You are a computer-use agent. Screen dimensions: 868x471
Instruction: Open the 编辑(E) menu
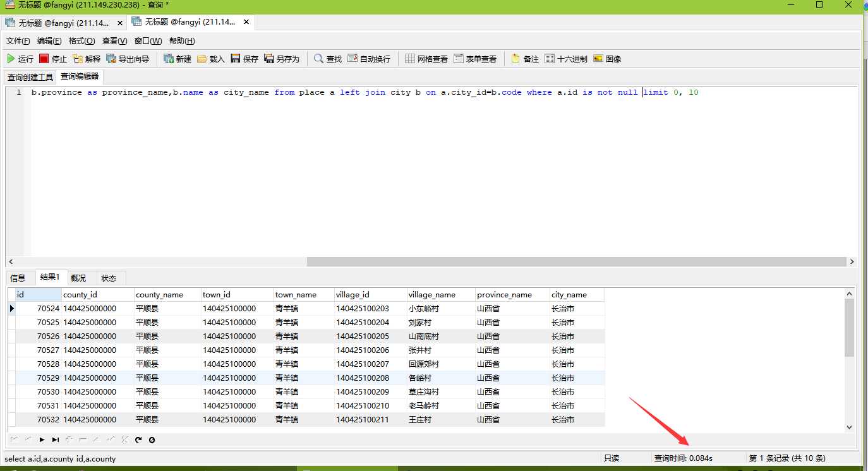49,41
